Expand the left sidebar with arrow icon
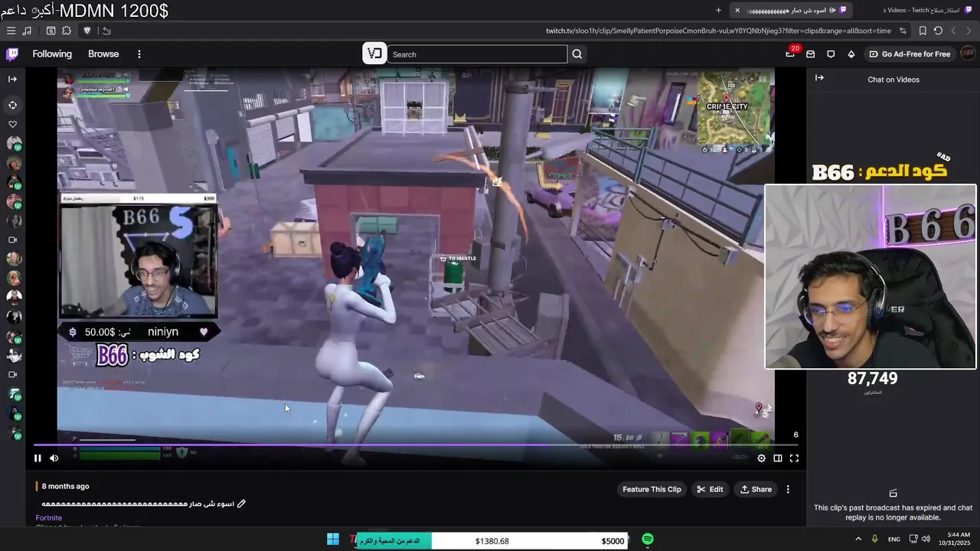 12,79
